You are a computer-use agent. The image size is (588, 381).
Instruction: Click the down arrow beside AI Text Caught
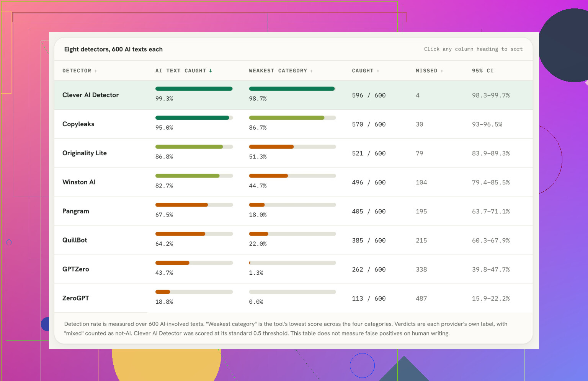point(211,71)
